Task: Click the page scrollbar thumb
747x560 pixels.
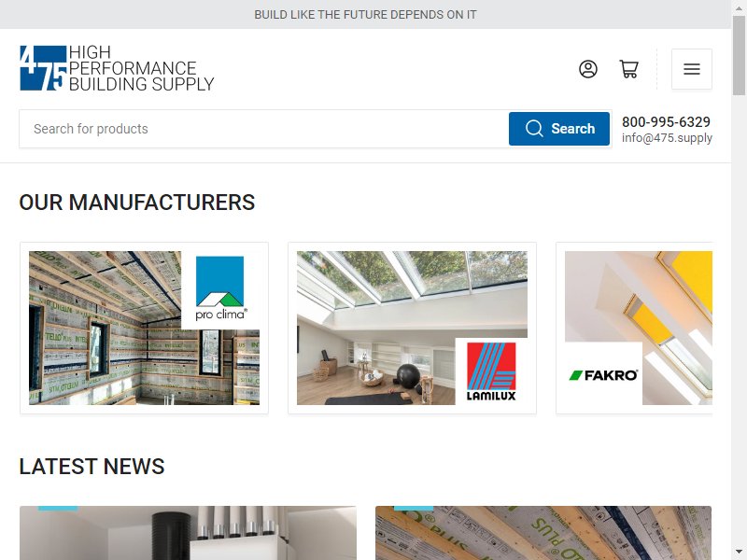Action: 739,55
